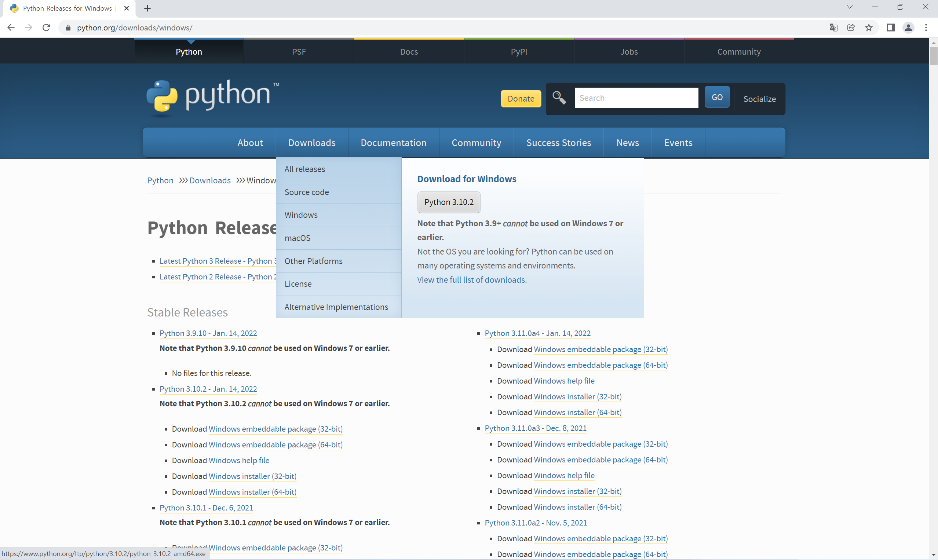Open the Downloads navigation menu
This screenshot has width=938, height=560.
[x=312, y=143]
